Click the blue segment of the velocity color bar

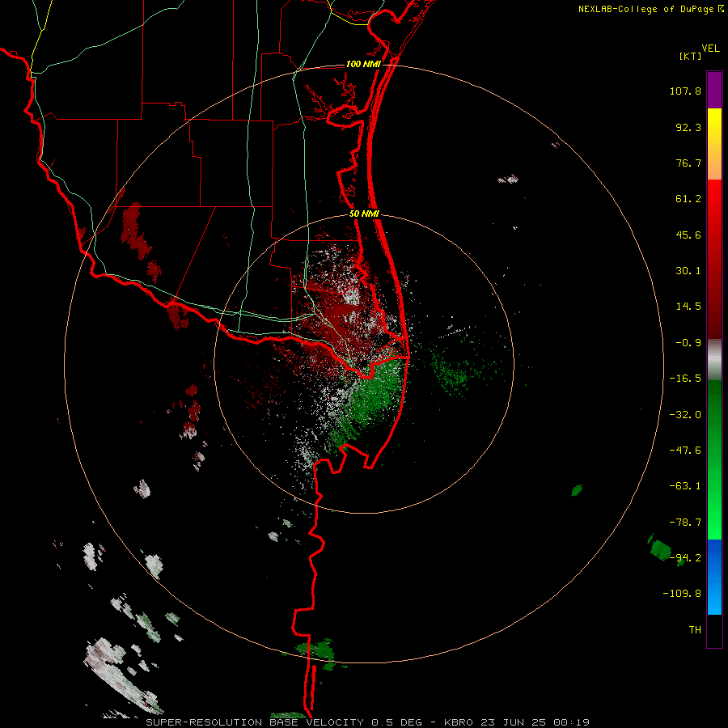714,577
